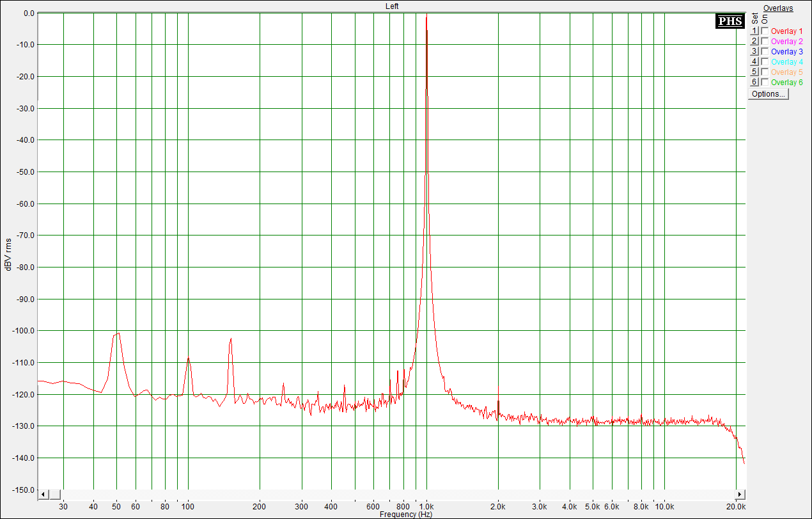
Task: Enable the Overlay 1 checkbox
Action: coord(765,31)
